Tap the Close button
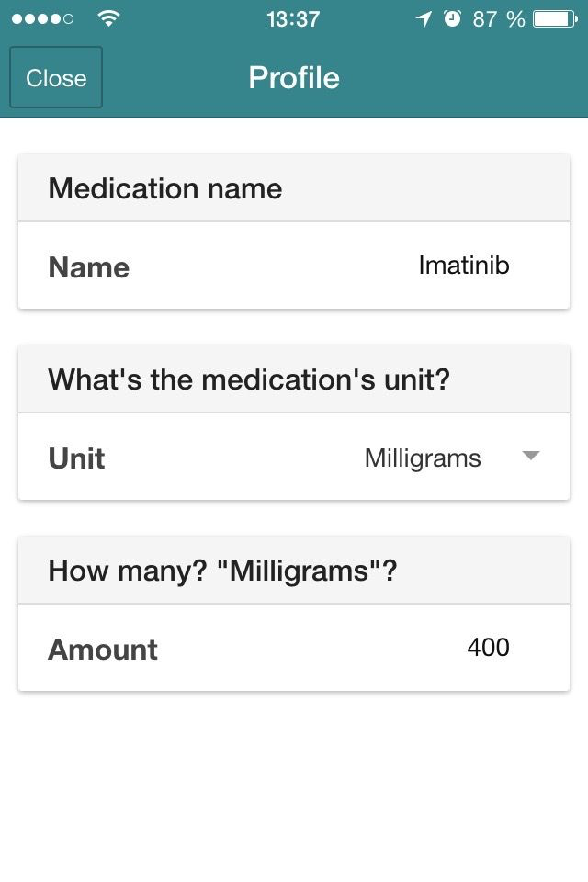588x882 pixels. coord(56,77)
